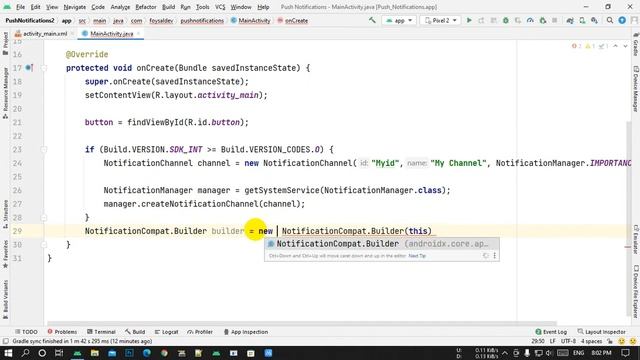The width and height of the screenshot is (640, 360).
Task: Click the override gutter icon on line 17
Action: tap(29, 68)
